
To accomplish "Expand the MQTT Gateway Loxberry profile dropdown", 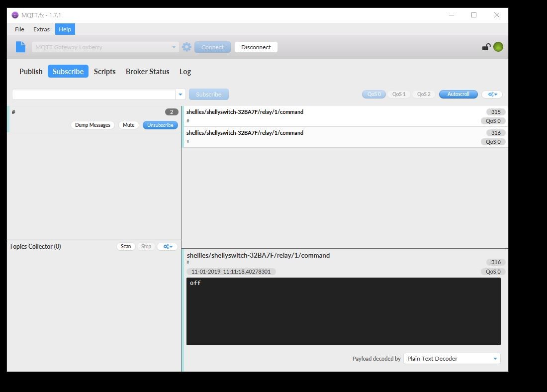I will click(174, 47).
